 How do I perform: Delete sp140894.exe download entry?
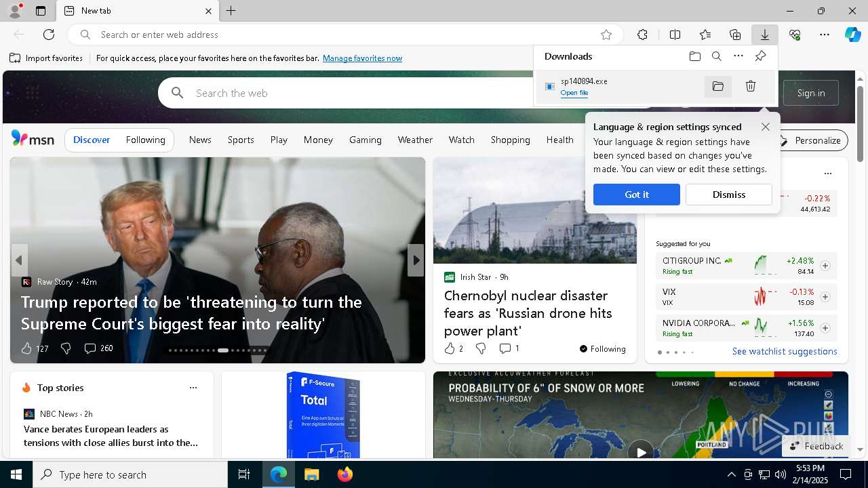tap(751, 86)
